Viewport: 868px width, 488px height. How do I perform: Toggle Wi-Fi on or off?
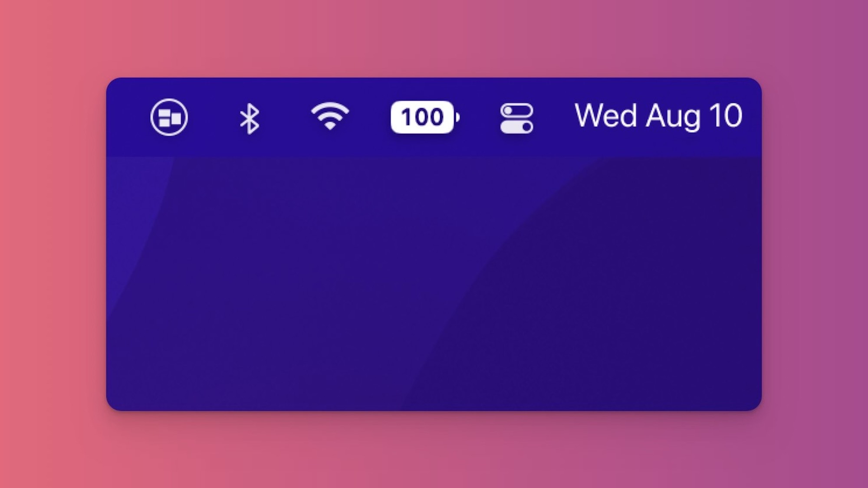329,116
